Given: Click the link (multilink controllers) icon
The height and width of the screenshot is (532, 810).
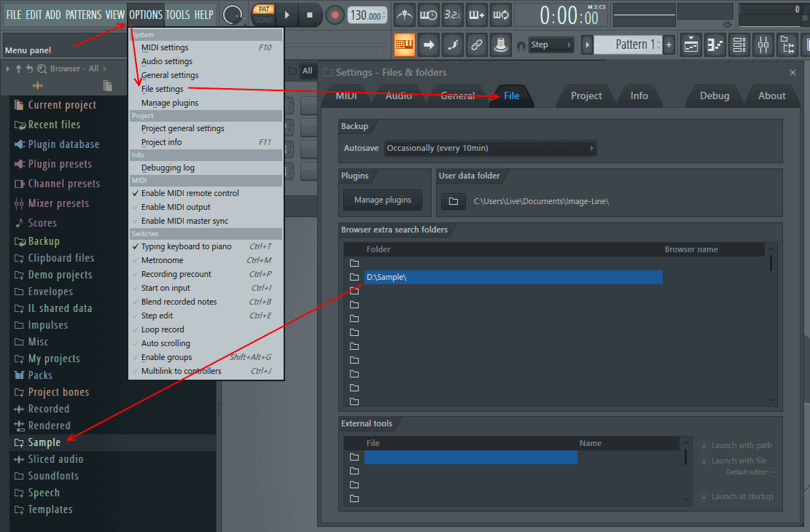Looking at the screenshot, I should pos(476,45).
